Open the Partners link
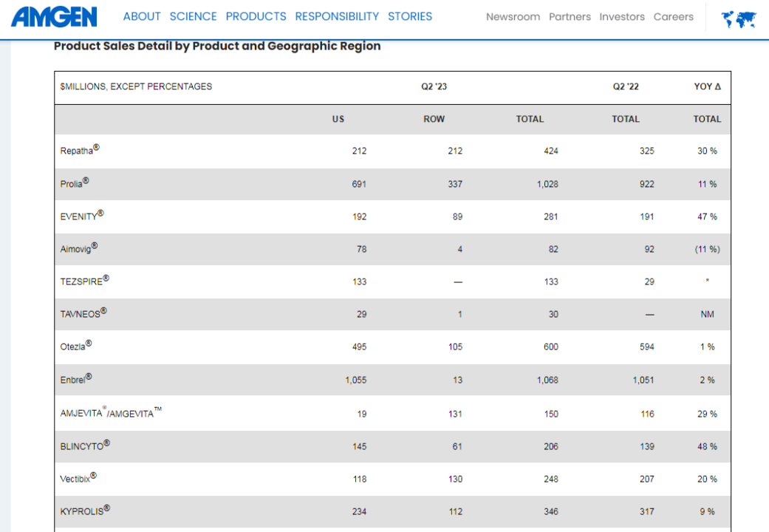Screen dimensions: 769x532 point(570,17)
